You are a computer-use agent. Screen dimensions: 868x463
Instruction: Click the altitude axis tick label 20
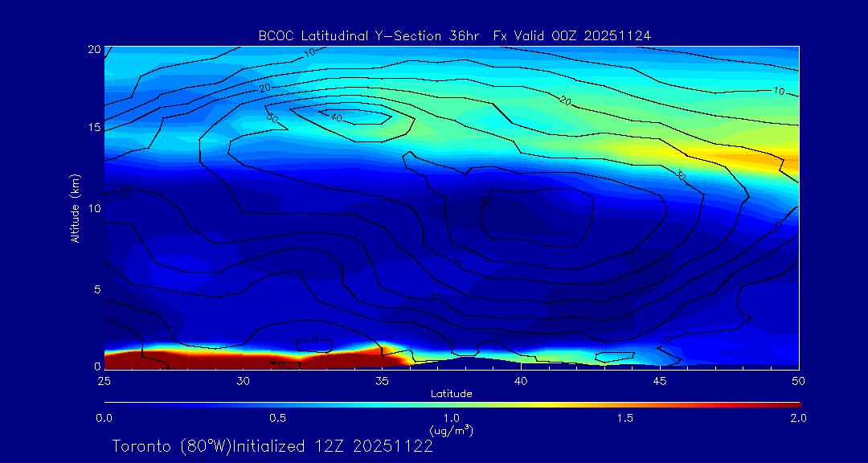(94, 48)
